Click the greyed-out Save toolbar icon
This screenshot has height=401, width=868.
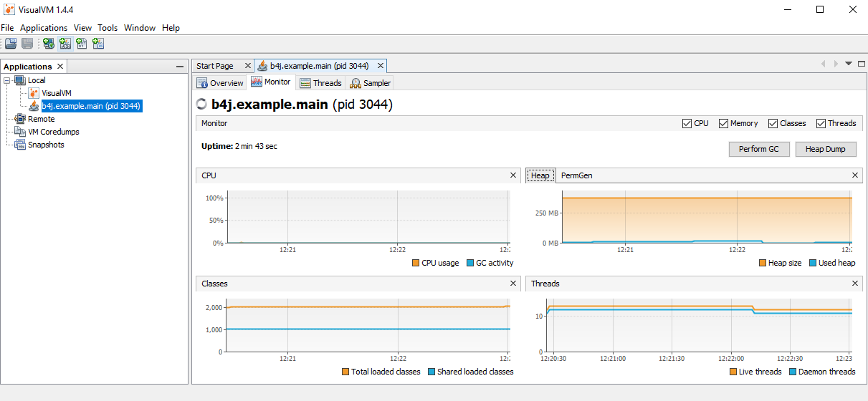[x=27, y=44]
